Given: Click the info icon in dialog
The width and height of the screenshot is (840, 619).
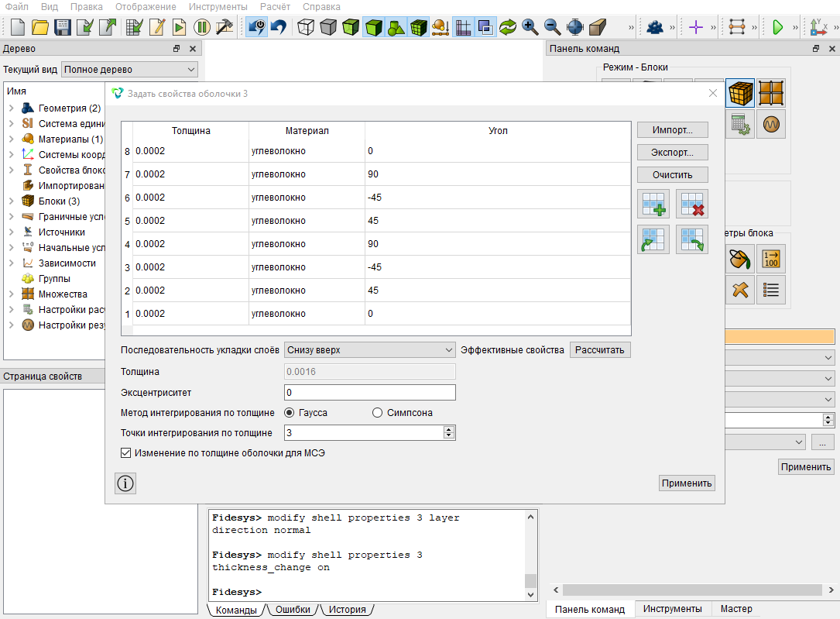Looking at the screenshot, I should 125,483.
